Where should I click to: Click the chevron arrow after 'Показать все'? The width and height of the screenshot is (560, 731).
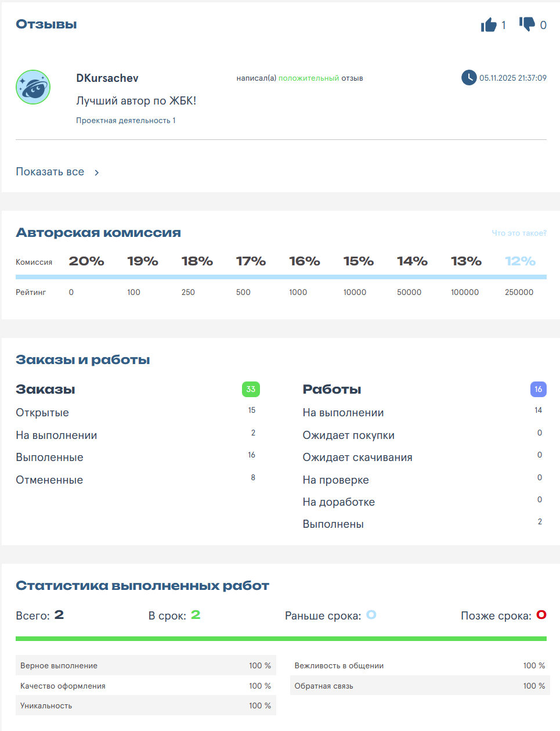(97, 172)
